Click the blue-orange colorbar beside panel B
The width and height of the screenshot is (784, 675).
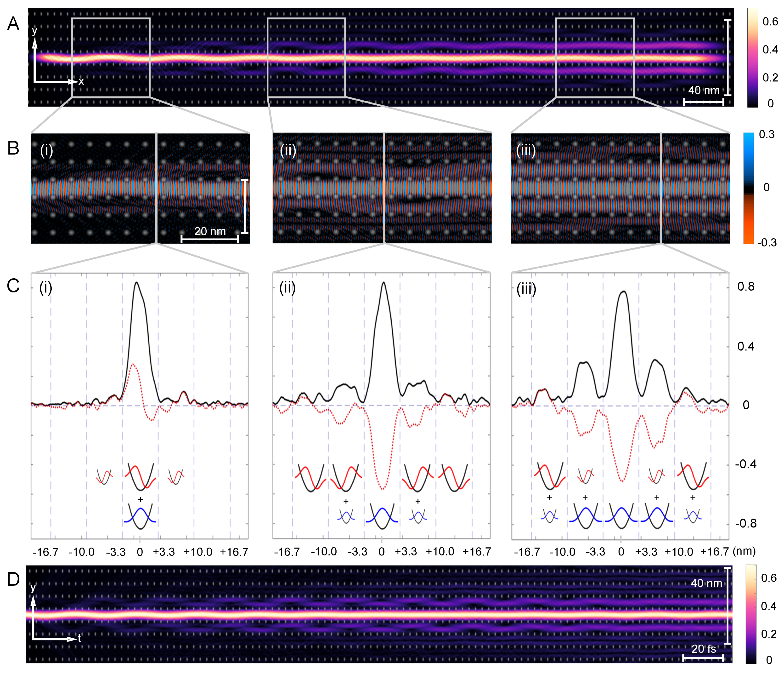pos(748,188)
